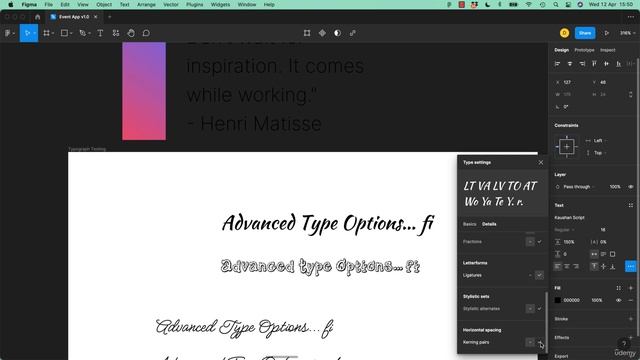
Task: Open the Resources tool
Action: pos(116,33)
